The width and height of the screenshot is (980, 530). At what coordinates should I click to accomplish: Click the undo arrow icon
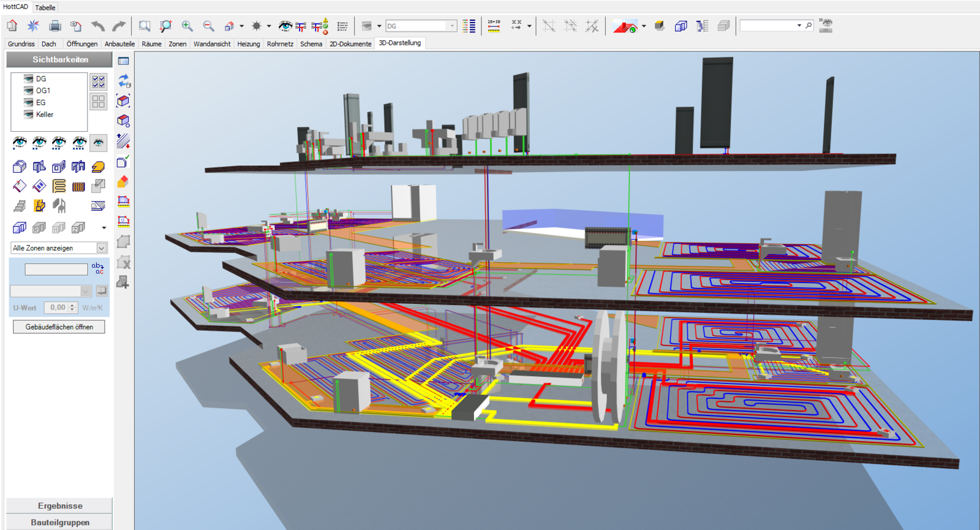97,26
